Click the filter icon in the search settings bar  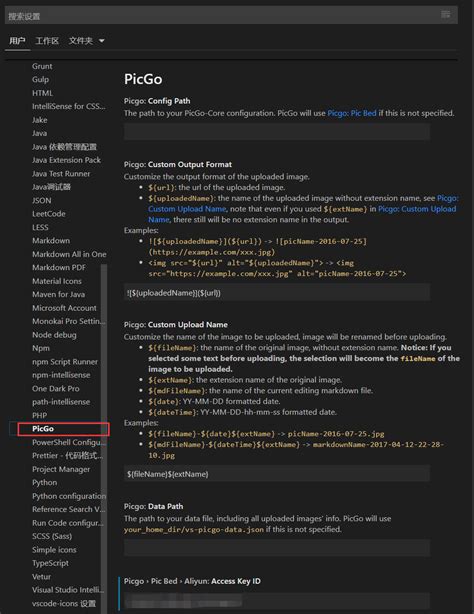[445, 14]
